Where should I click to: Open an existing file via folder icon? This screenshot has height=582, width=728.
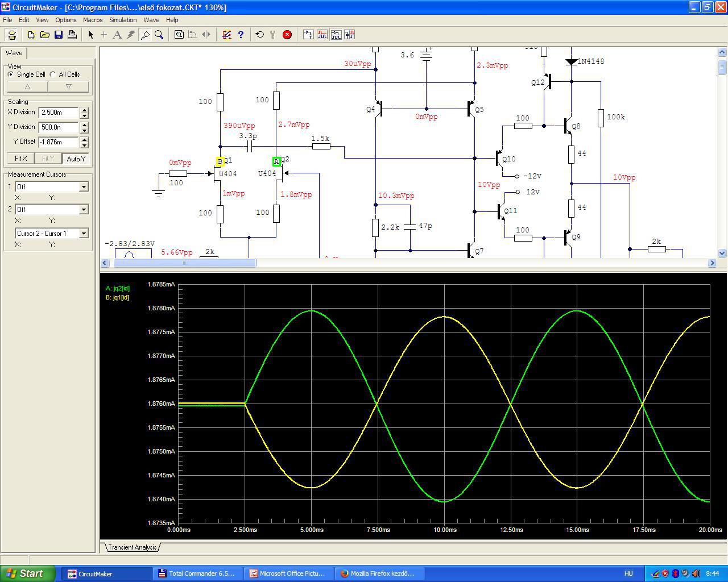tap(45, 35)
